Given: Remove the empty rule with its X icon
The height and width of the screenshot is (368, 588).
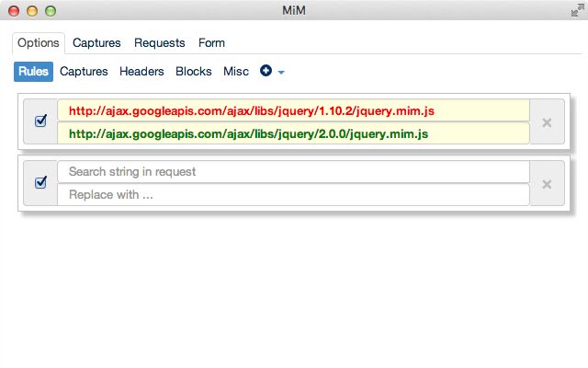Looking at the screenshot, I should pyautogui.click(x=547, y=184).
